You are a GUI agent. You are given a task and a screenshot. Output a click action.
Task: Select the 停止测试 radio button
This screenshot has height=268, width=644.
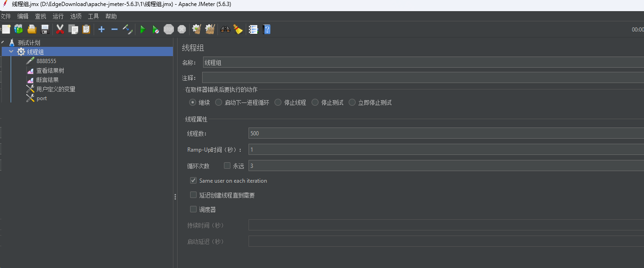coord(315,102)
